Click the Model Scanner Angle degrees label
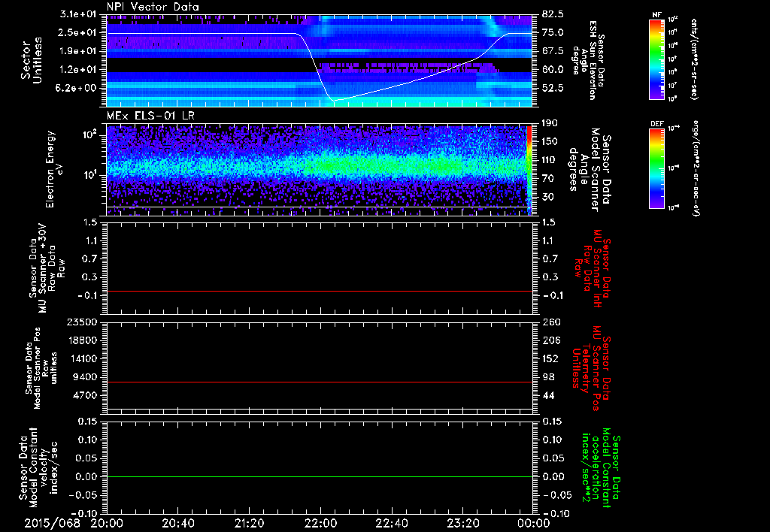Screen dimensions: 770x532 click(x=590, y=168)
